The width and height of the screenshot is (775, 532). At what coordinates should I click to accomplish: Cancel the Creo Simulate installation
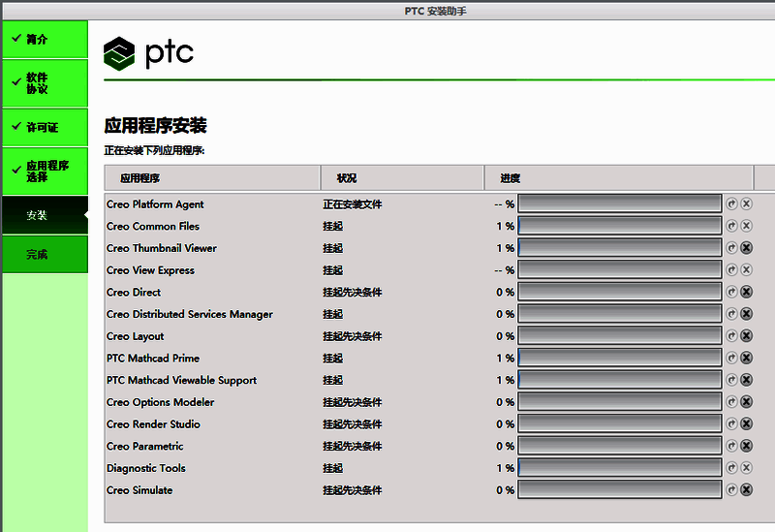coord(746,490)
